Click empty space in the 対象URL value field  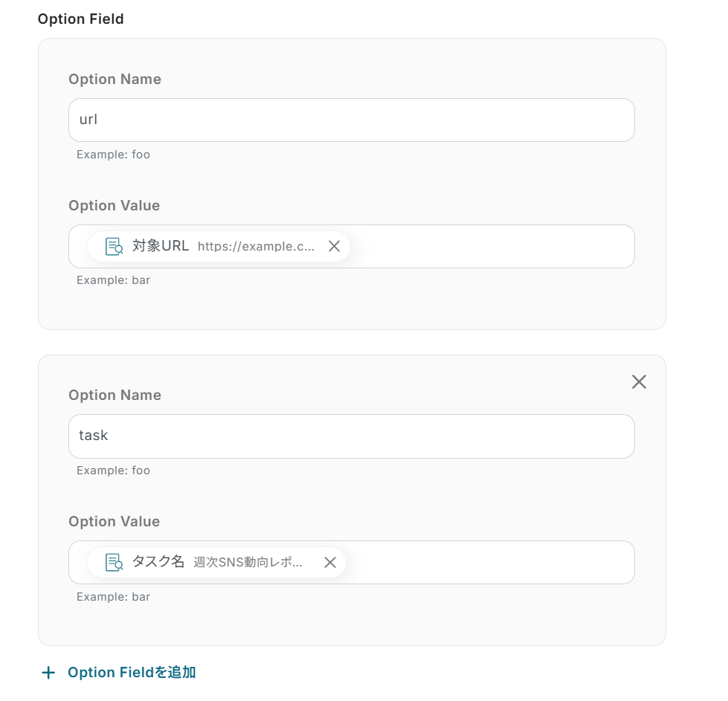(x=491, y=247)
